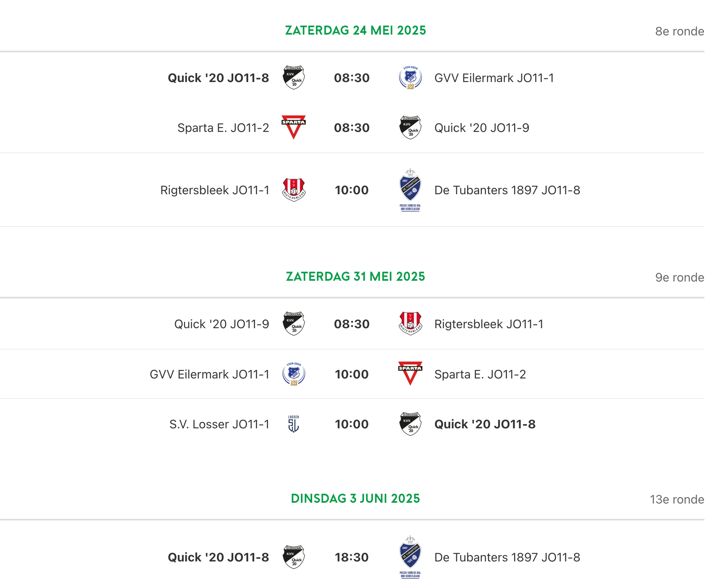Select the Zaterdag 31 mei 2025 date header

356,277
